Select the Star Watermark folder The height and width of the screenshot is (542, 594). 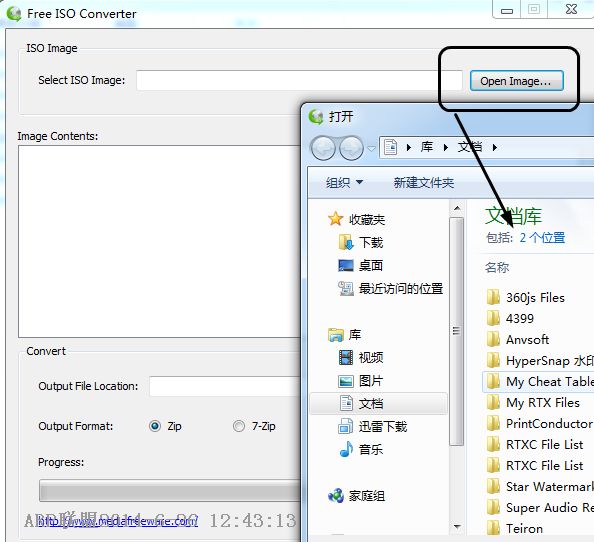(x=539, y=486)
